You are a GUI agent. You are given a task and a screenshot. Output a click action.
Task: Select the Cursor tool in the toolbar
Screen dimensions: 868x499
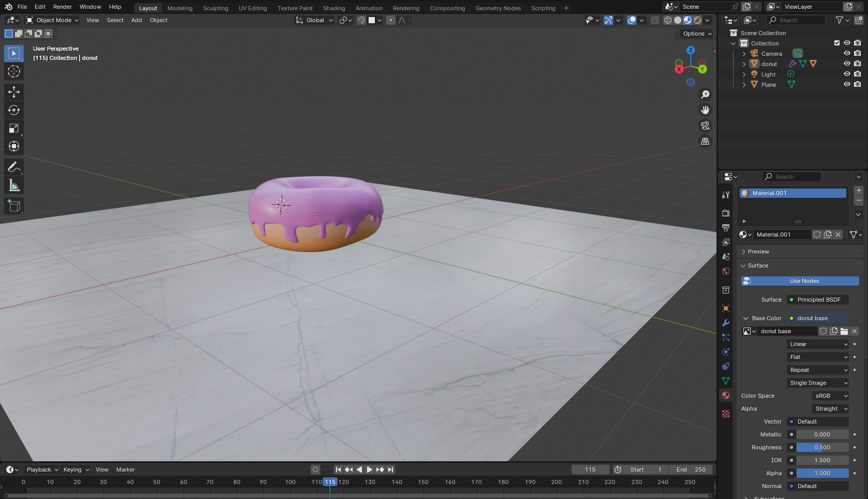pos(14,71)
